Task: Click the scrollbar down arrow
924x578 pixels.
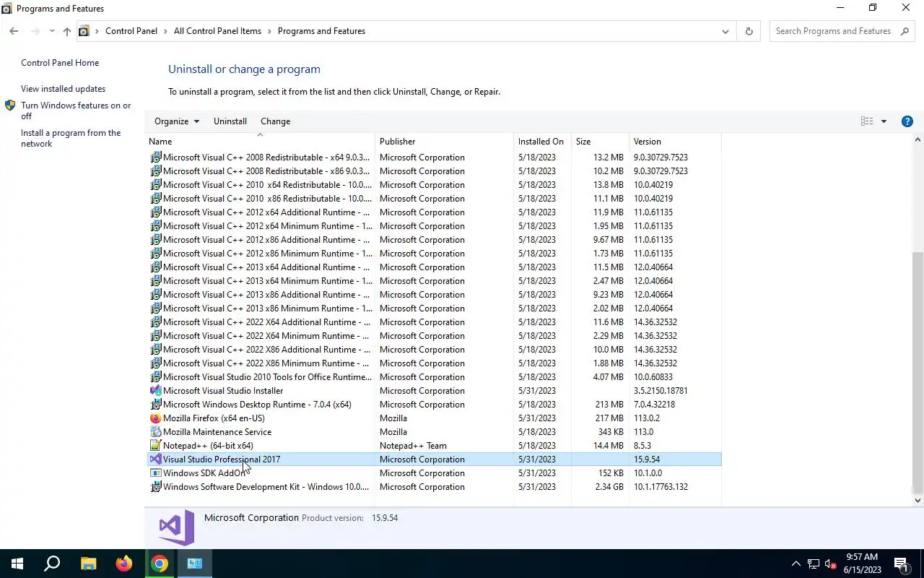Action: [918, 500]
